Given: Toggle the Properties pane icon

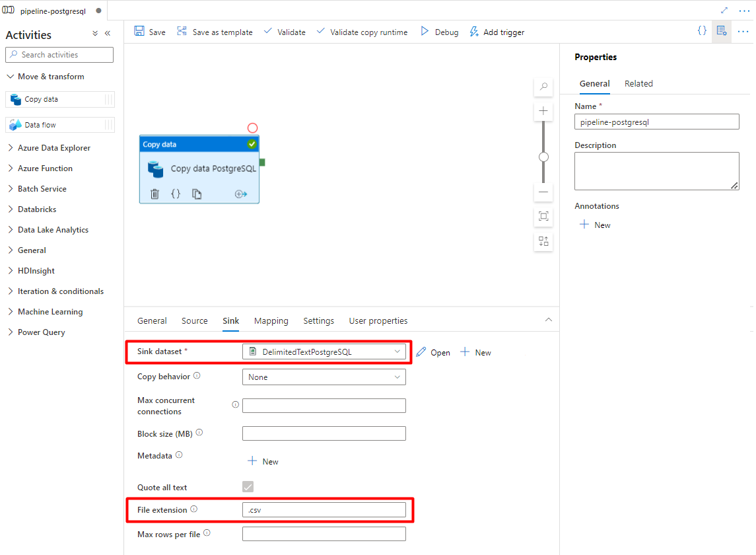Looking at the screenshot, I should [722, 31].
